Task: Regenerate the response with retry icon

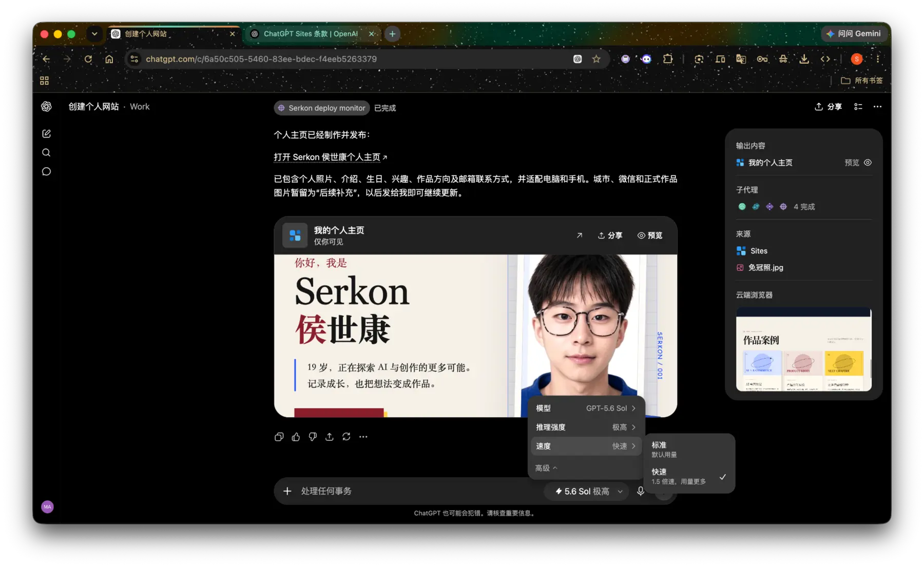Action: [346, 437]
